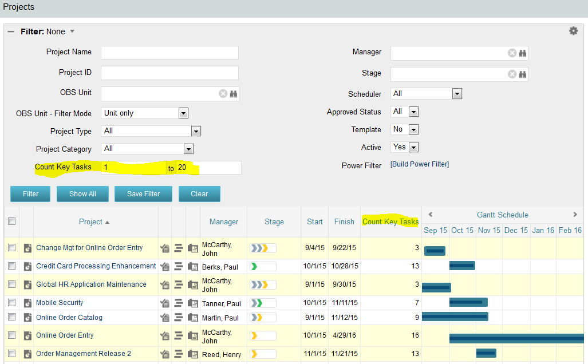This screenshot has width=588, height=364.
Task: Open team icon for Credit Card Processing
Action: point(193,267)
